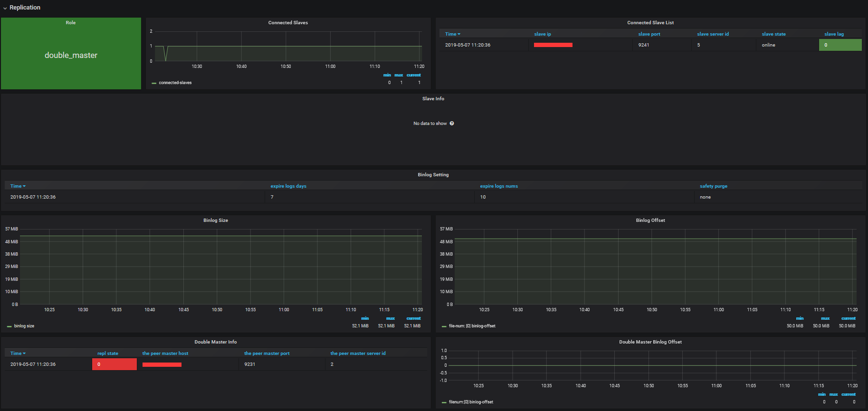This screenshot has height=411, width=868.
Task: Sort Binlog Offset legend by min
Action: (800, 318)
